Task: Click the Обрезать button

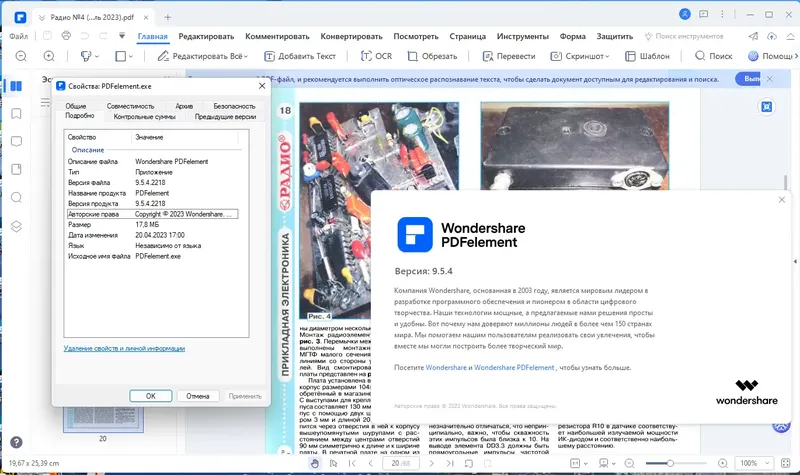Action: 432,56
